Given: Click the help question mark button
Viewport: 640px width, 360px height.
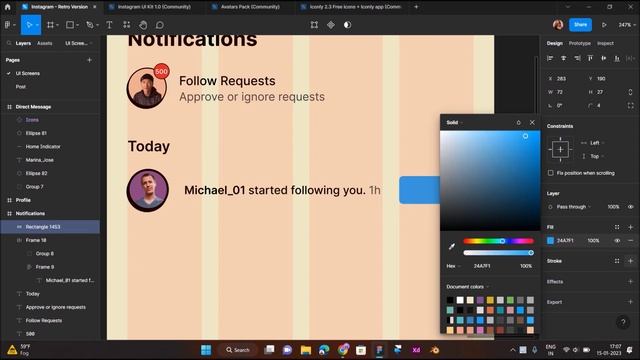Looking at the screenshot, I should click(x=623, y=322).
